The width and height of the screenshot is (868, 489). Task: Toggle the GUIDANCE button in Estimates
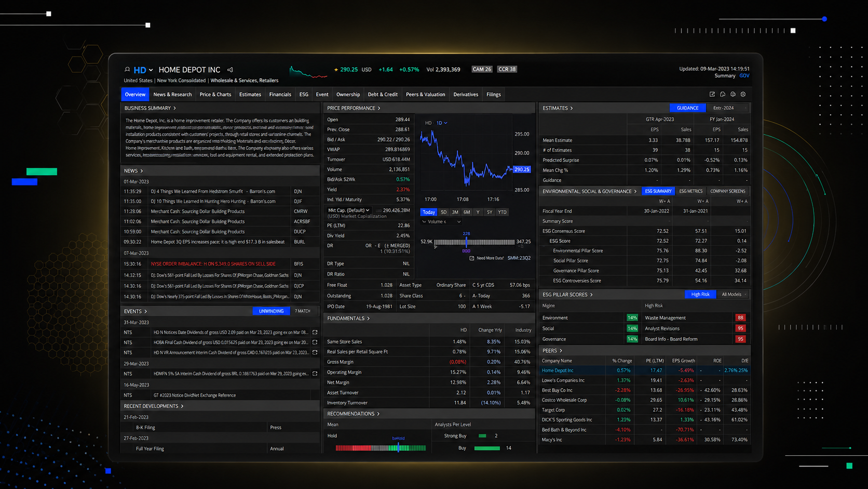[x=687, y=108]
